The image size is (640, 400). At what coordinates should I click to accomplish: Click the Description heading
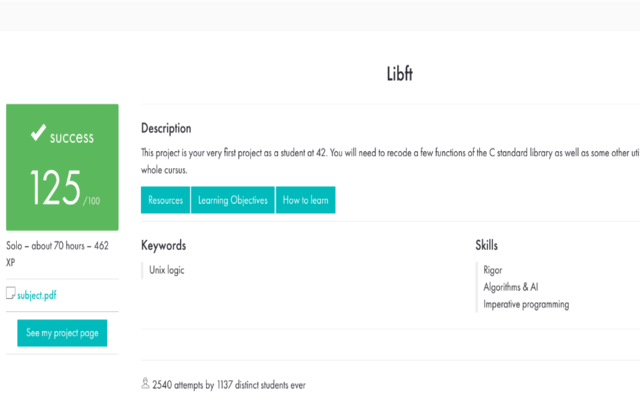(x=166, y=129)
